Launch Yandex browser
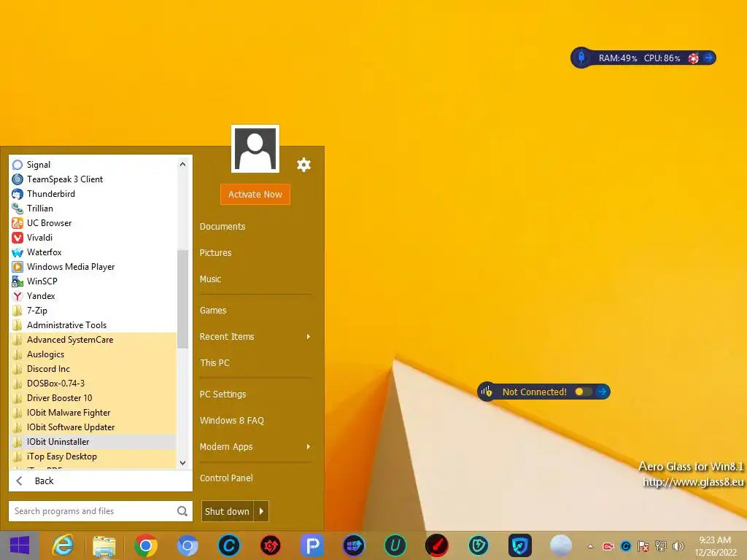This screenshot has width=747, height=560. 93,296
